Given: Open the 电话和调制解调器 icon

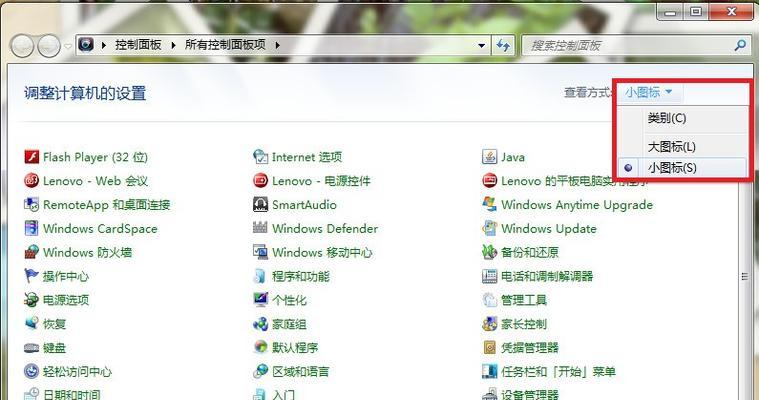Looking at the screenshot, I should (x=489, y=276).
